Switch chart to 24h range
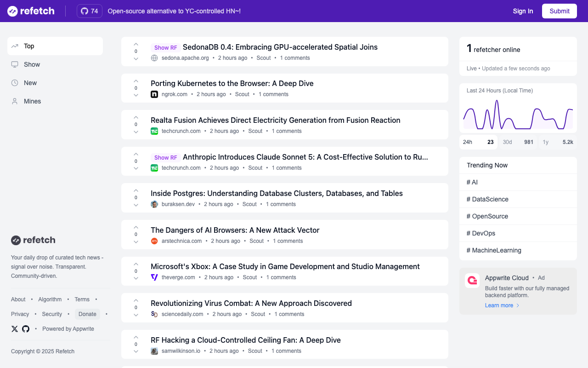This screenshot has width=588, height=368. [478, 142]
